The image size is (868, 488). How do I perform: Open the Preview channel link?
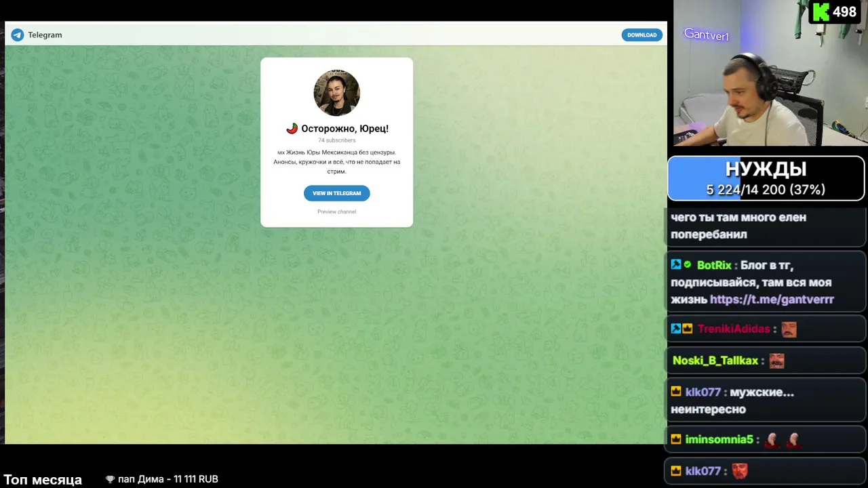coord(337,211)
